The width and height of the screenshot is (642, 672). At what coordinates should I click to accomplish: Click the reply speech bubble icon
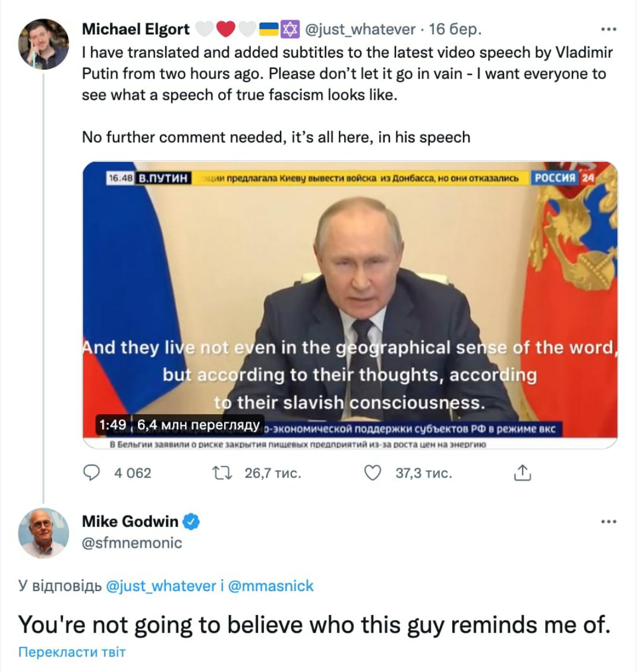click(91, 473)
